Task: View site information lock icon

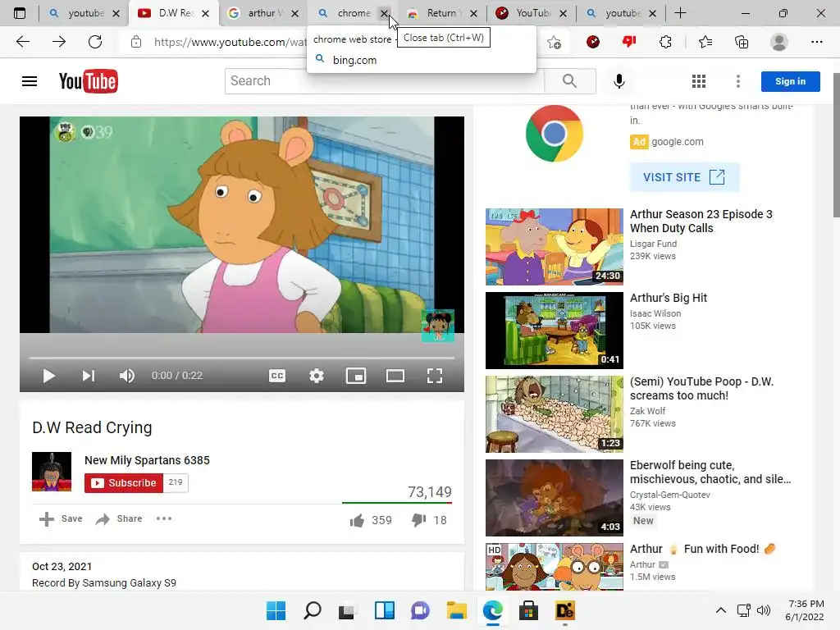Action: click(x=136, y=42)
